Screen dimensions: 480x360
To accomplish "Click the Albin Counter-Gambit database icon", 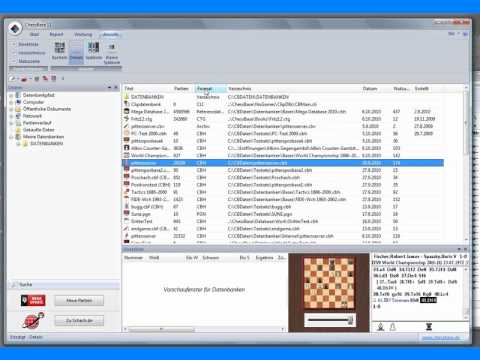I will [127, 148].
